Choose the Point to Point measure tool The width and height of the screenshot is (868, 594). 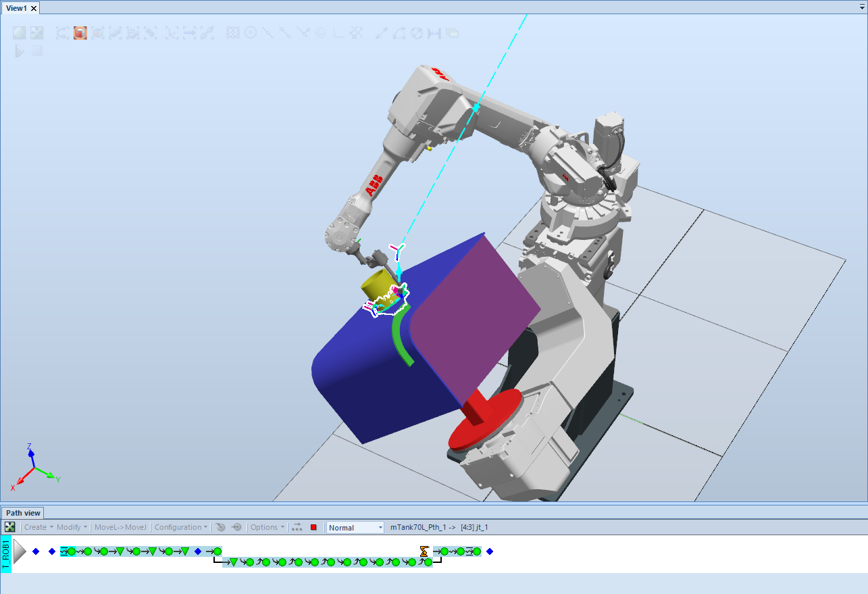point(382,32)
